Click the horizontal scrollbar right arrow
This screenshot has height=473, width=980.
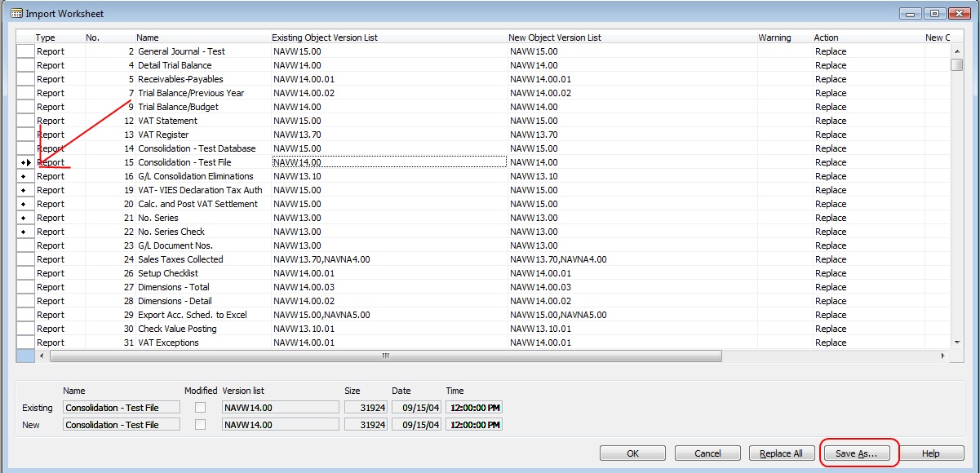tap(943, 356)
